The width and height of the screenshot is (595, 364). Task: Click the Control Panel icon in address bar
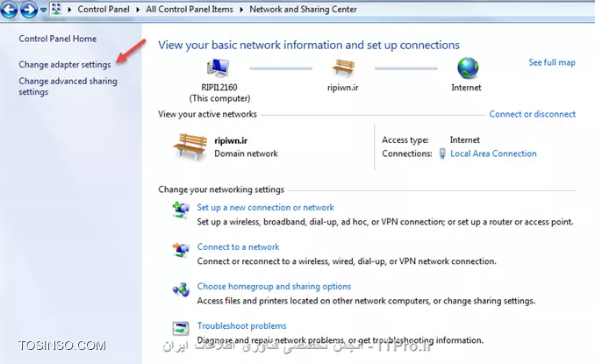pos(56,9)
